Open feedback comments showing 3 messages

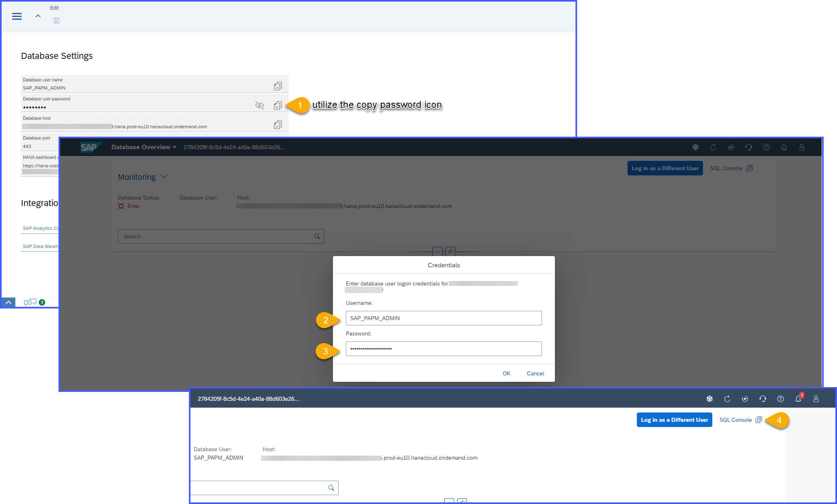[30, 302]
